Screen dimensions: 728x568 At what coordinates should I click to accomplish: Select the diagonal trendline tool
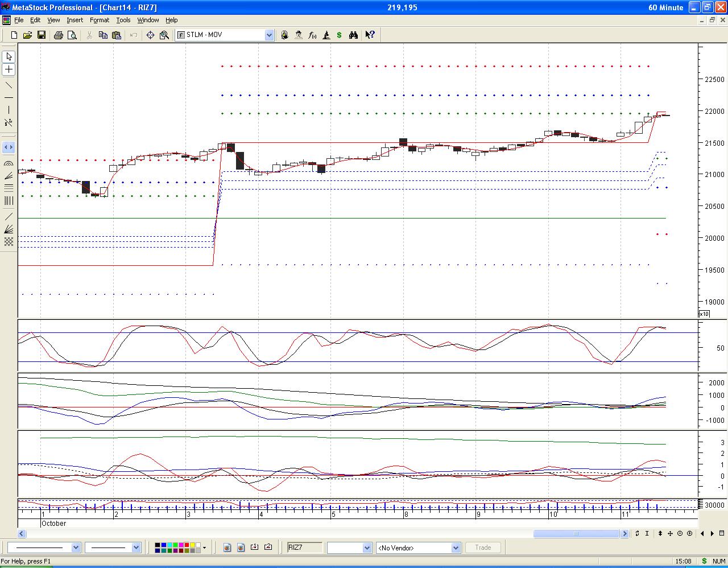click(9, 85)
